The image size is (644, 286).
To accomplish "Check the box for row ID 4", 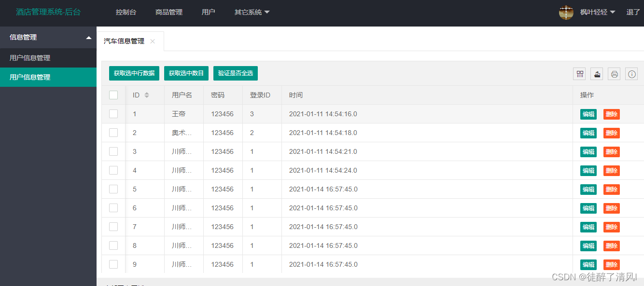I will click(113, 170).
